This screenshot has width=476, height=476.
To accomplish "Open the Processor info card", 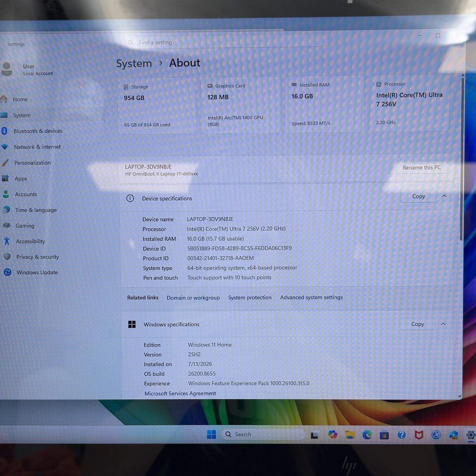I will click(x=409, y=103).
